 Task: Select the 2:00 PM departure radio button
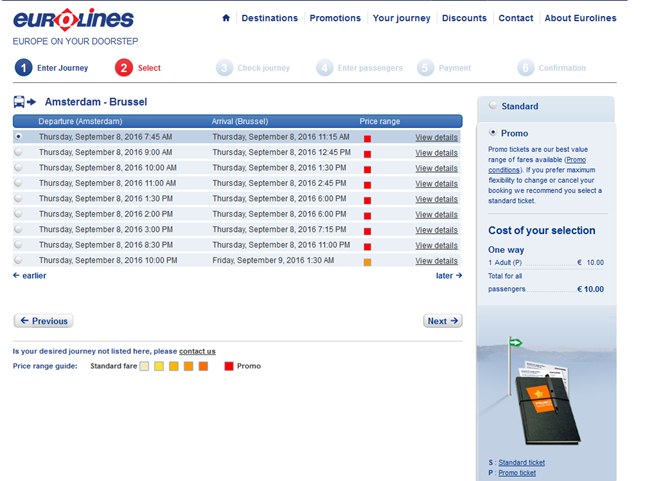tap(18, 214)
